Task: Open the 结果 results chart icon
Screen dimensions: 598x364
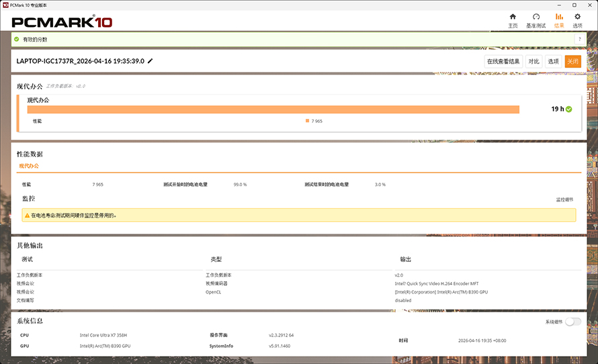Action: [559, 16]
